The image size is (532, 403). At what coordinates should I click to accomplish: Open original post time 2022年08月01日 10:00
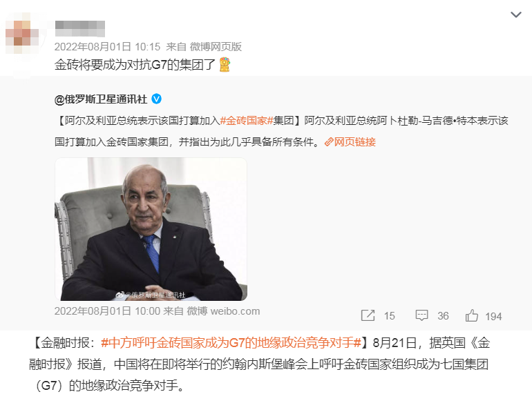pyautogui.click(x=107, y=311)
